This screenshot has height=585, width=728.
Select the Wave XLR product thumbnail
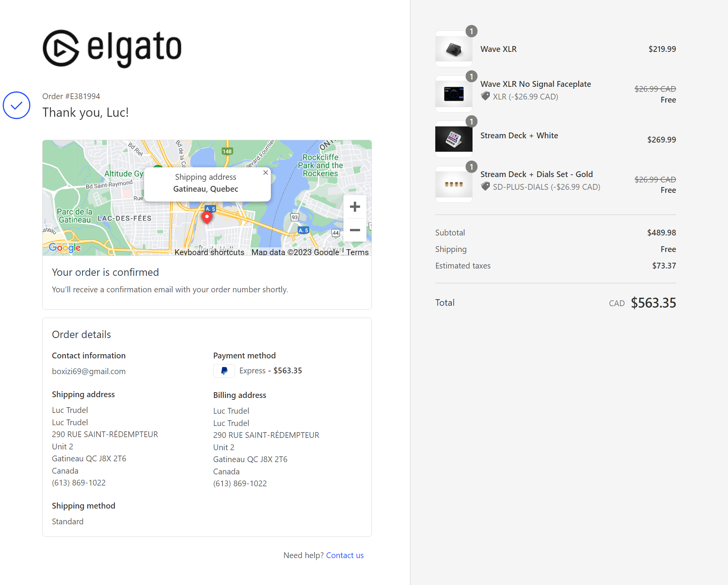point(454,49)
